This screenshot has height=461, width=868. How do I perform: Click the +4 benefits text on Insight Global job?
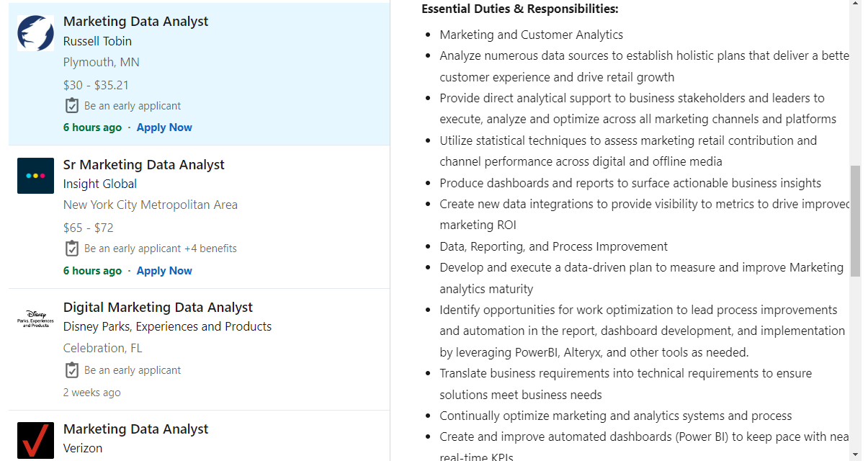[210, 249]
